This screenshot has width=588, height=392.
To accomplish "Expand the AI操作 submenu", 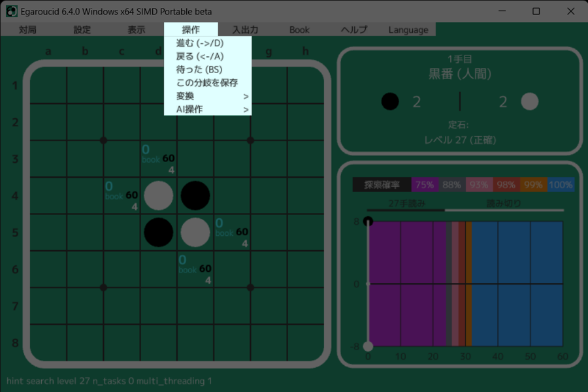I will click(x=208, y=109).
